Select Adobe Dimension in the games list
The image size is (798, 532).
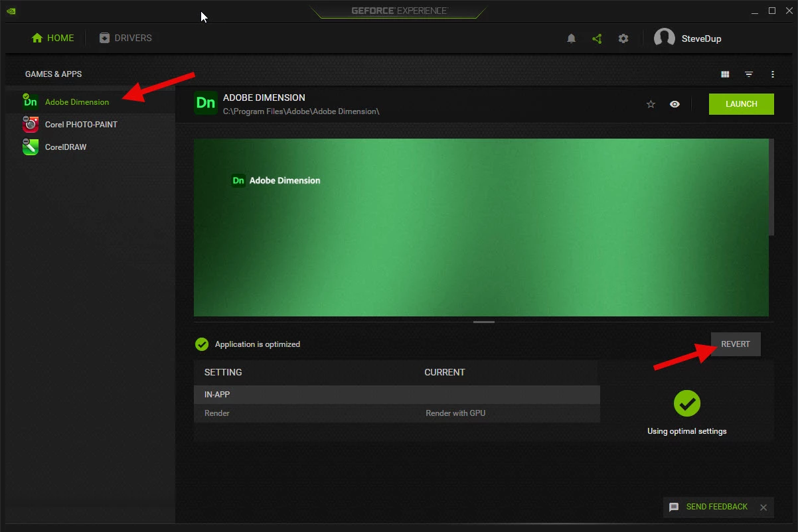pos(90,101)
